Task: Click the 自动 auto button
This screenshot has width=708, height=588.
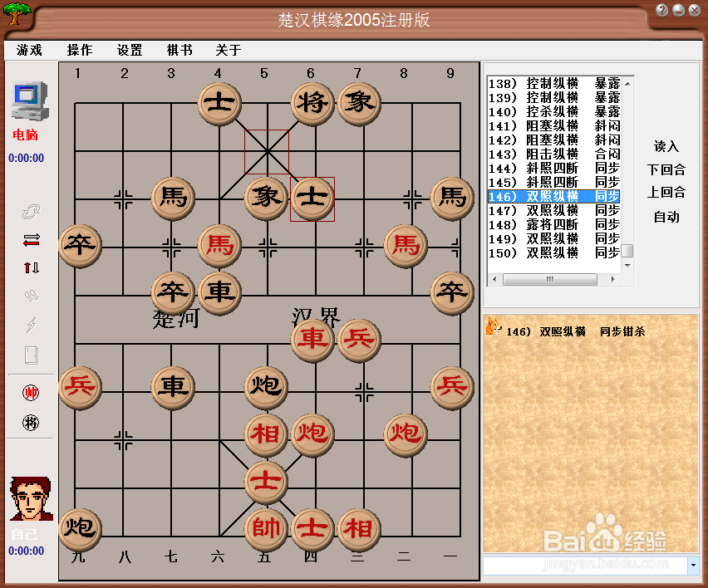Action: [x=666, y=217]
